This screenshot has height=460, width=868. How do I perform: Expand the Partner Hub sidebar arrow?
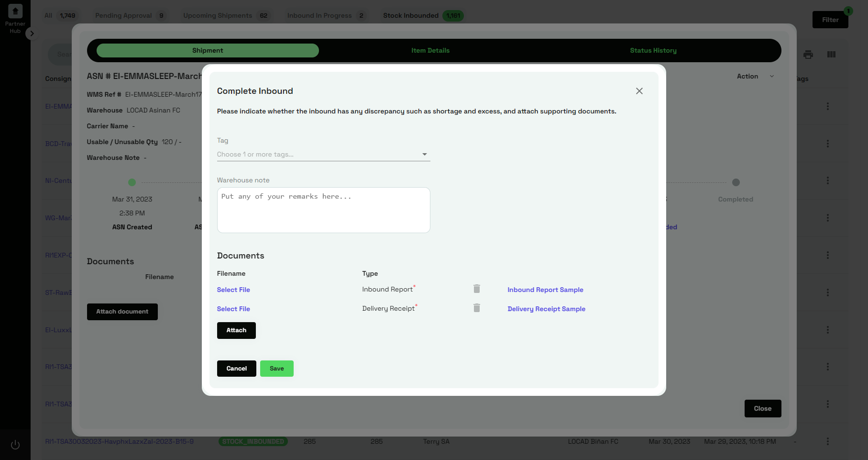[32, 34]
